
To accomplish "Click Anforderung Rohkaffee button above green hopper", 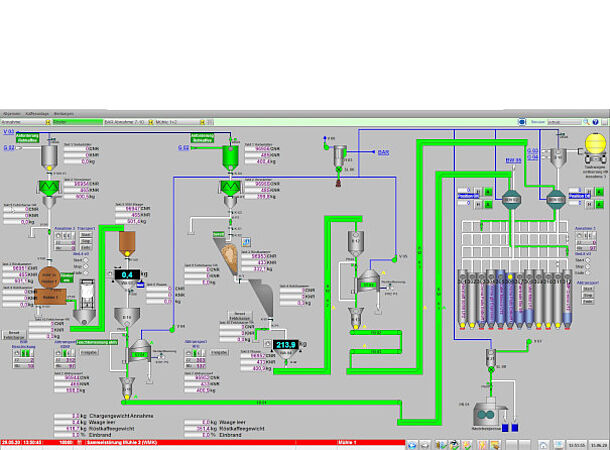I will (x=202, y=138).
